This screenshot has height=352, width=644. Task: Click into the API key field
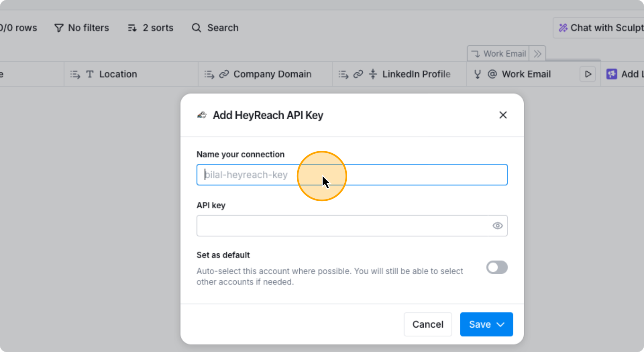[x=343, y=226]
